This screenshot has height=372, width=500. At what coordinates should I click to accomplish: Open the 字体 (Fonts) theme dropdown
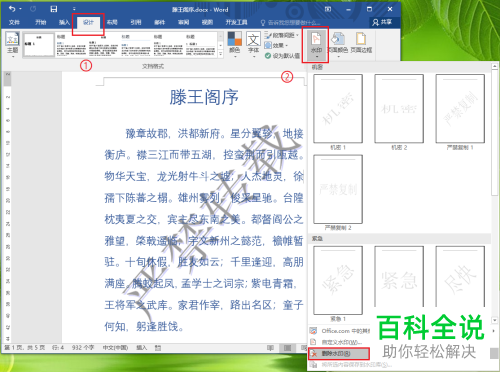(253, 45)
